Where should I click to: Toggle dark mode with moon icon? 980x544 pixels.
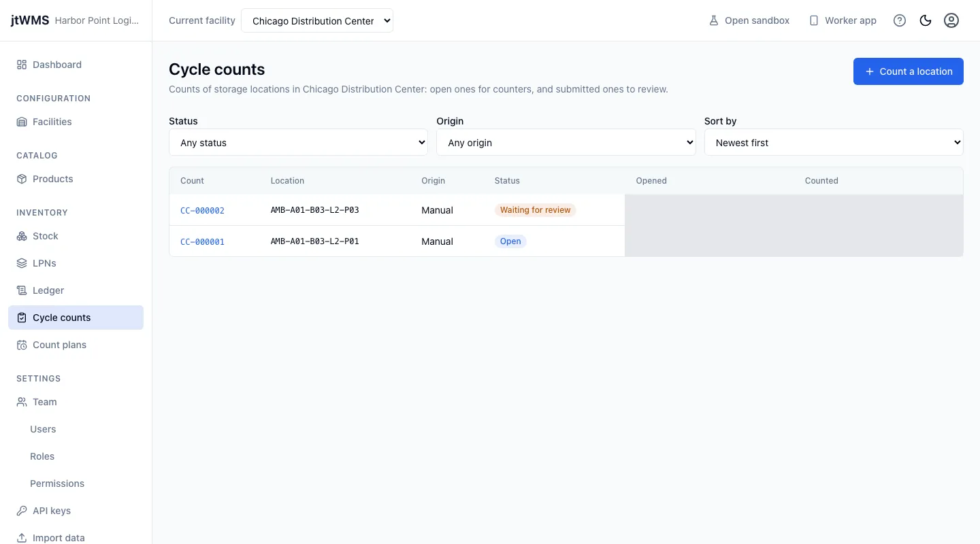(x=926, y=20)
